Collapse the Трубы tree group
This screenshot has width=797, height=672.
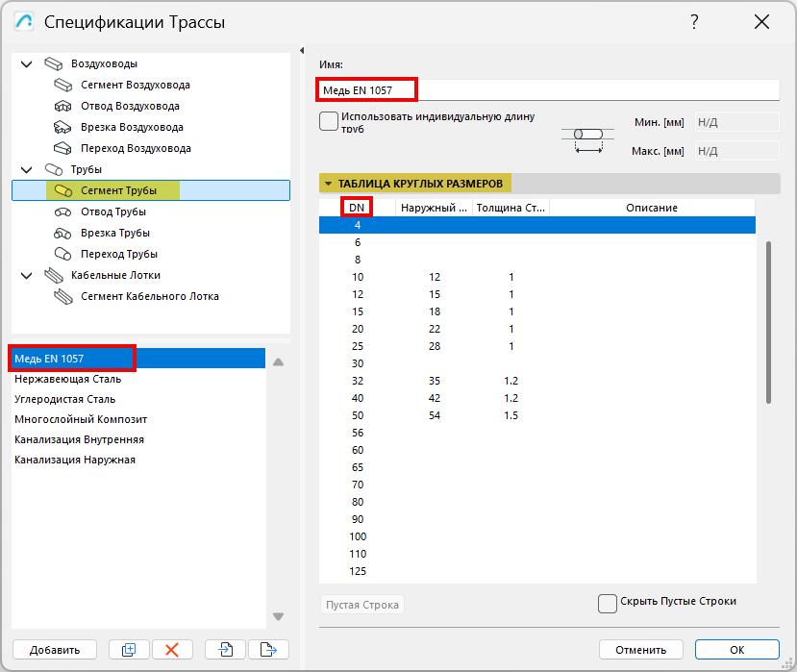pos(26,170)
